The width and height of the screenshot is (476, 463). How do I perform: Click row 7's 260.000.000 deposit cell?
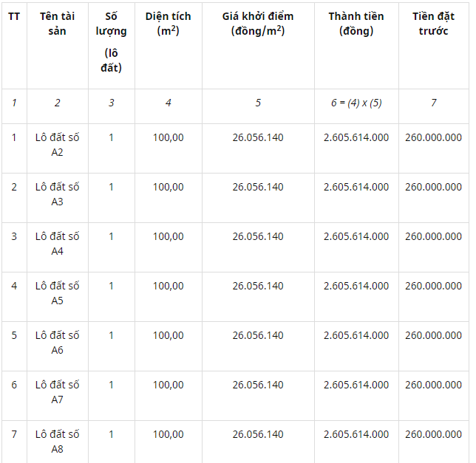click(x=433, y=434)
